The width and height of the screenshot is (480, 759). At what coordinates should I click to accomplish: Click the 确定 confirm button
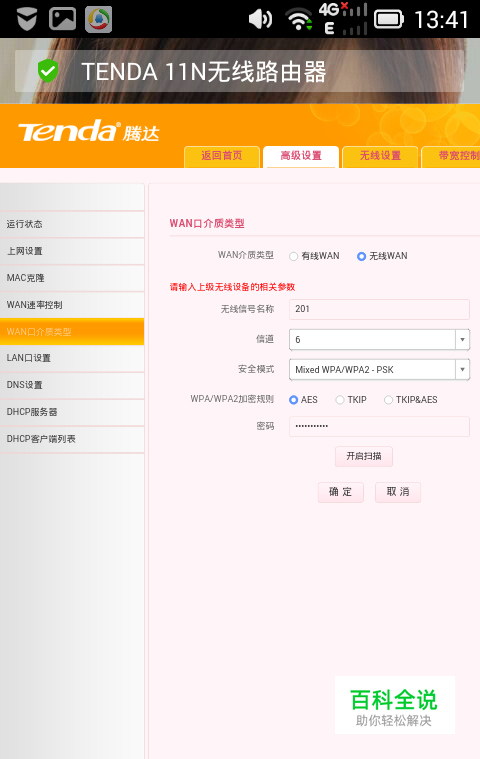coord(341,492)
